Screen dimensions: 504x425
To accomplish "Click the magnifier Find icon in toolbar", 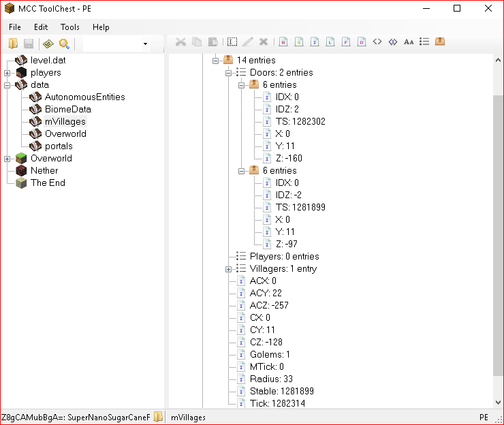I will pos(64,44).
